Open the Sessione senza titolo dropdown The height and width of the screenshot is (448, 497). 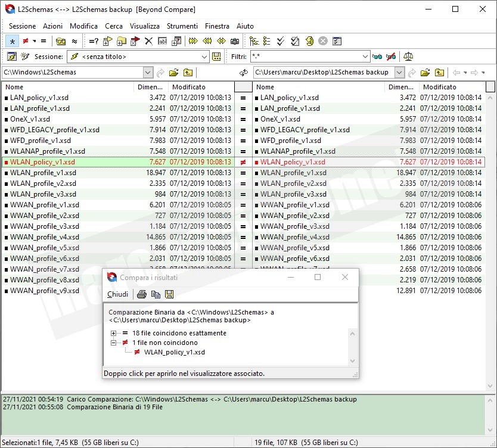coord(204,57)
